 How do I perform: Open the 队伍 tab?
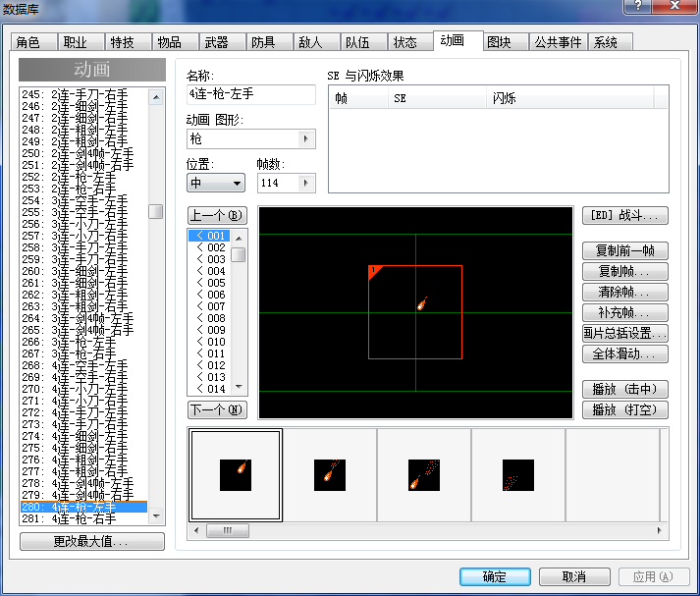click(x=364, y=42)
